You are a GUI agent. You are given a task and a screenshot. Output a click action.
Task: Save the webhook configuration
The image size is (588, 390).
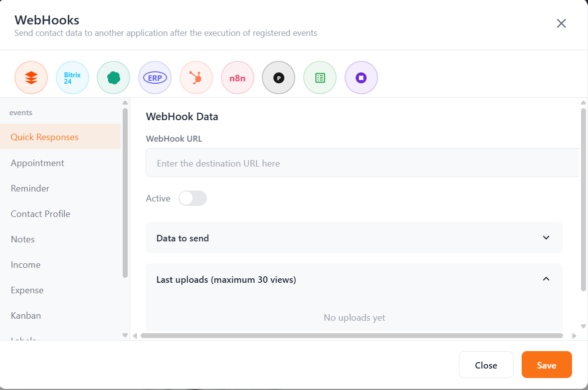click(x=547, y=365)
